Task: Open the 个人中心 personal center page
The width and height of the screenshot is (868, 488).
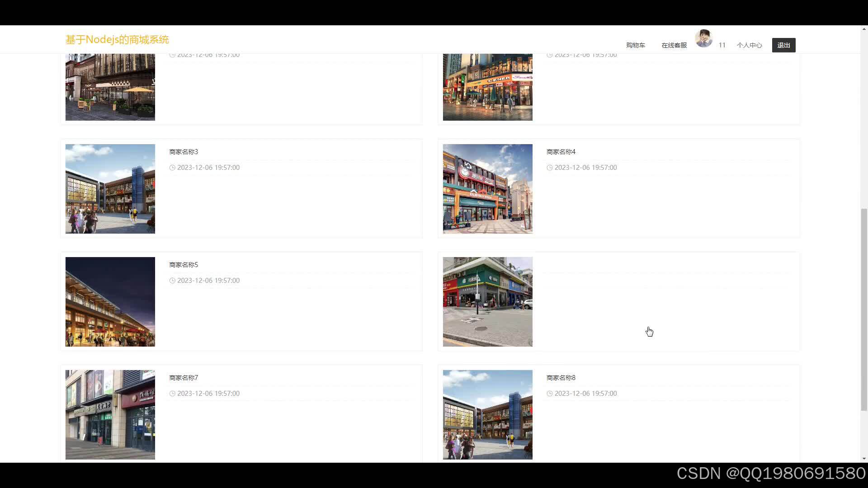Action: point(749,45)
